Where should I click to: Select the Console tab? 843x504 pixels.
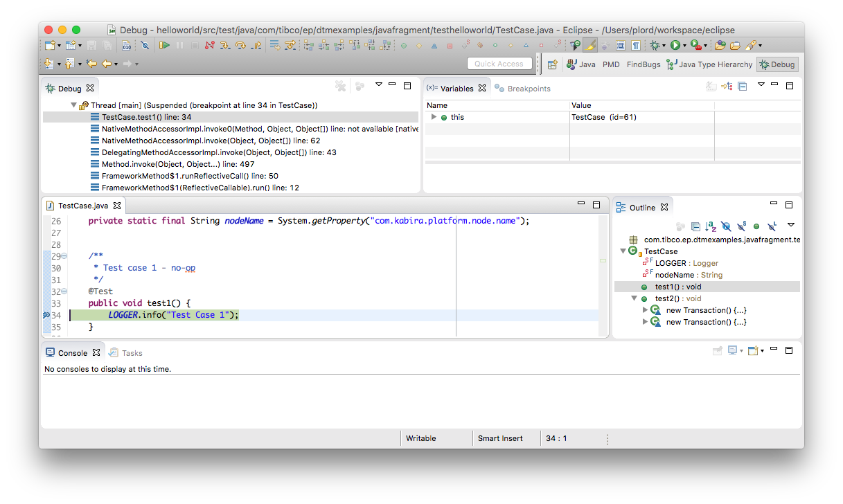click(72, 352)
